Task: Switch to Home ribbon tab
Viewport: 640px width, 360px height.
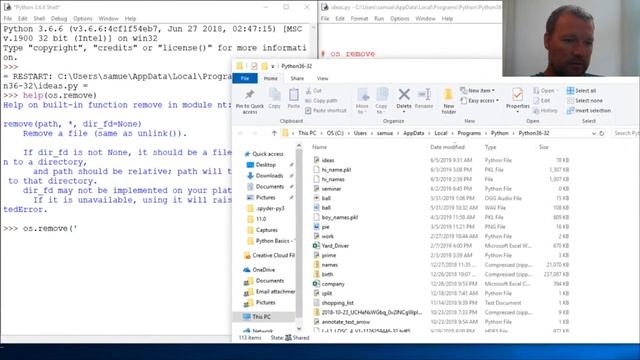Action: tap(270, 78)
